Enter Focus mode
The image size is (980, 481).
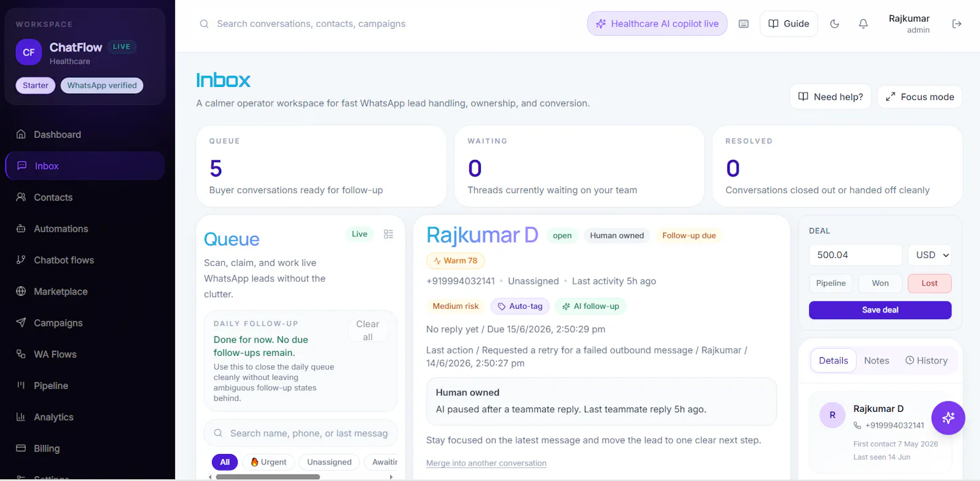pos(920,97)
